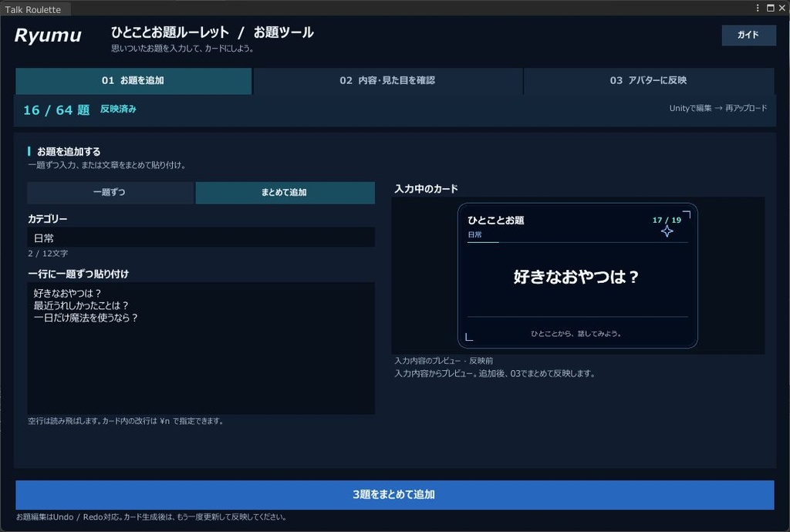Image resolution: width=790 pixels, height=532 pixels.
Task: Click inside the bulk paste text area
Action: pyautogui.click(x=201, y=348)
